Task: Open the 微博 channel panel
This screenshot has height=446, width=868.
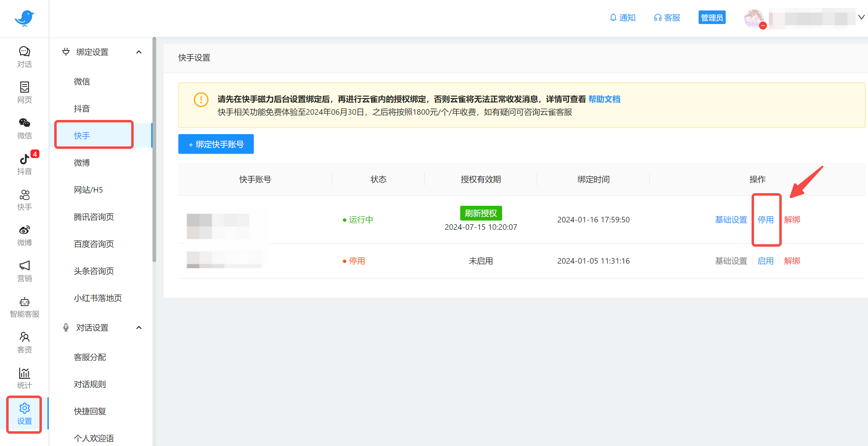Action: (24, 235)
